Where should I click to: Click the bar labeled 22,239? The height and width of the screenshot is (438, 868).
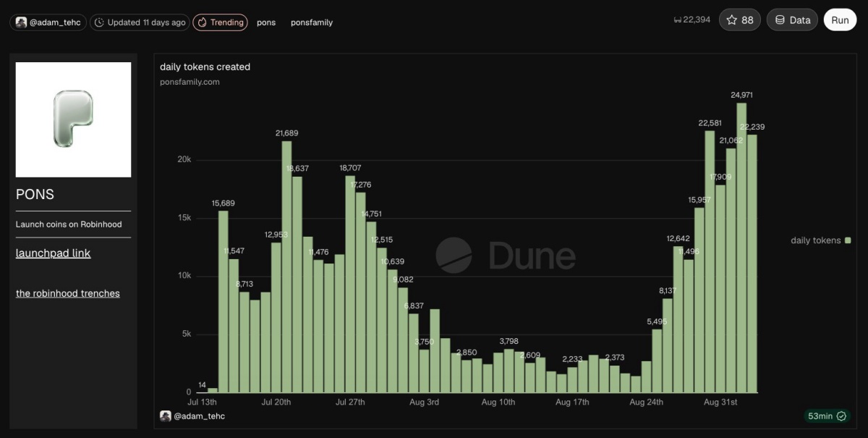(x=752, y=264)
